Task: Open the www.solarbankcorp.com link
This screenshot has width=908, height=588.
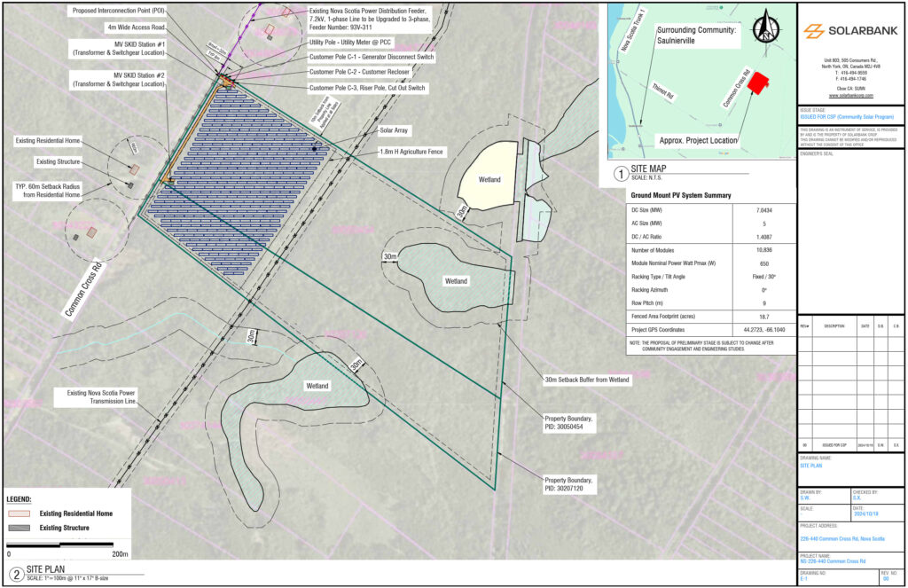Action: point(850,96)
